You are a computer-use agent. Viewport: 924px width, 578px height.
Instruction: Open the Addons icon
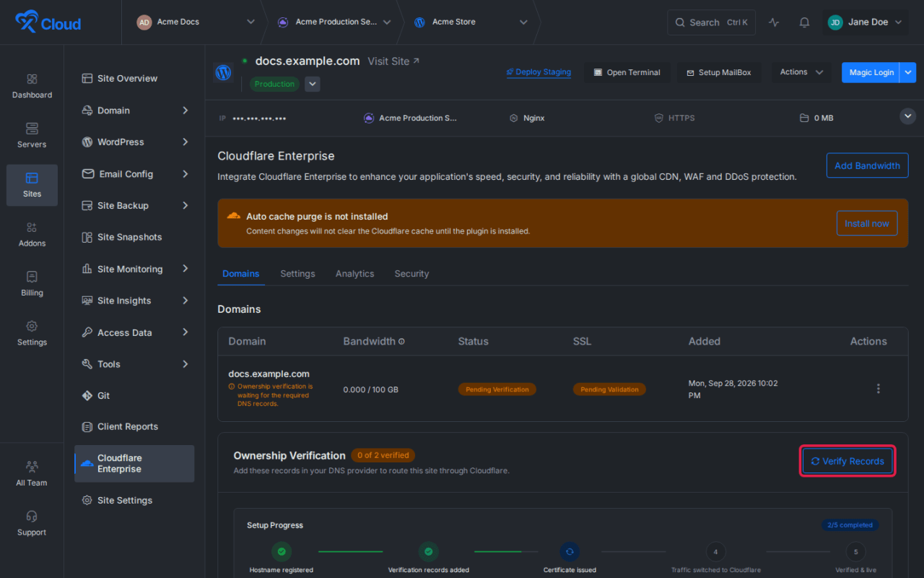(32, 228)
